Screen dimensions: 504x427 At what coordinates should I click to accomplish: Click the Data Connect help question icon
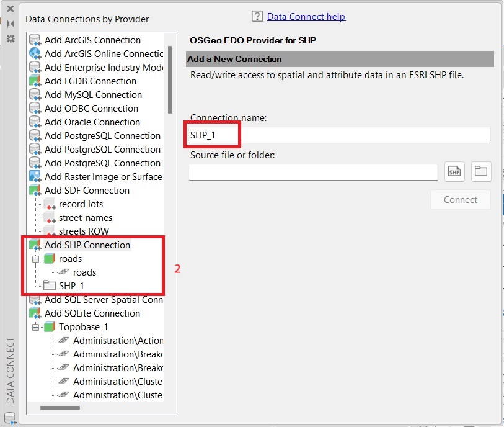[x=258, y=17]
